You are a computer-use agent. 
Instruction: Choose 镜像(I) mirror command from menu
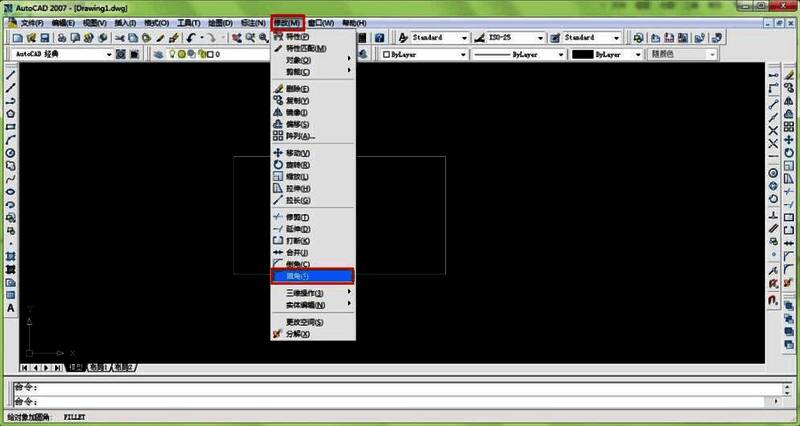[x=298, y=112]
